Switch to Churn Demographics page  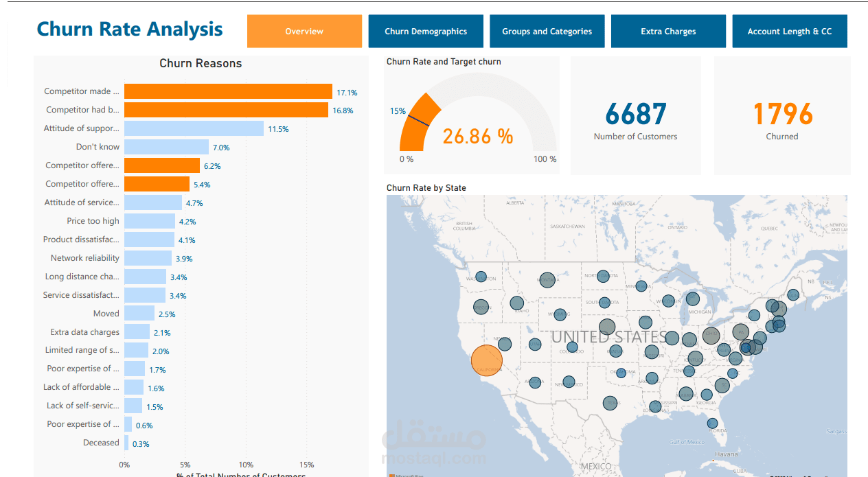coord(426,31)
